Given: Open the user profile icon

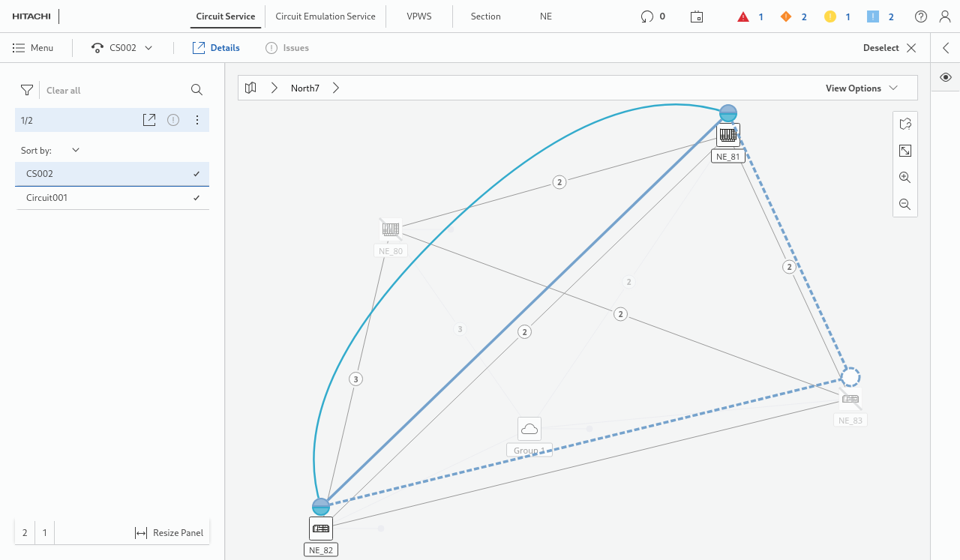Looking at the screenshot, I should [x=945, y=16].
